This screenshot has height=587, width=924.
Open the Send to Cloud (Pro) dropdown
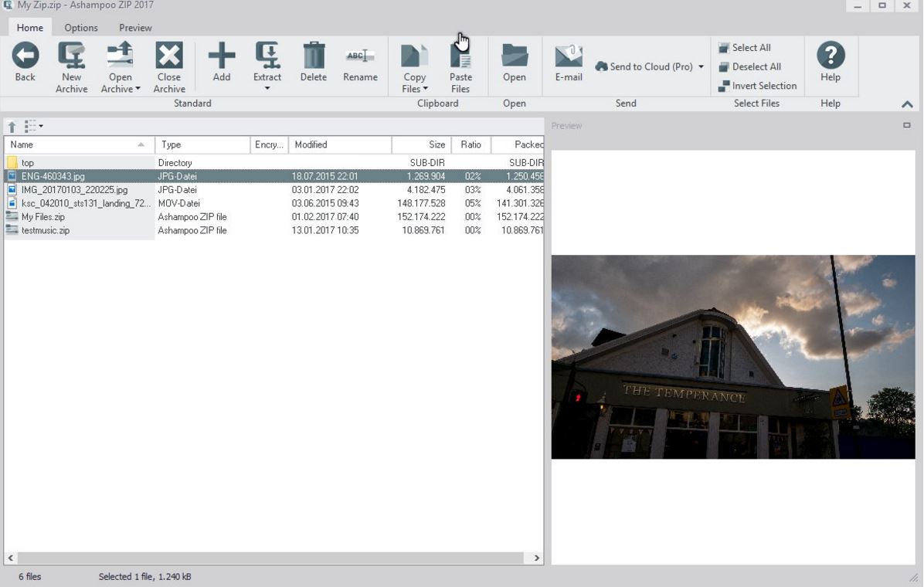tap(701, 67)
